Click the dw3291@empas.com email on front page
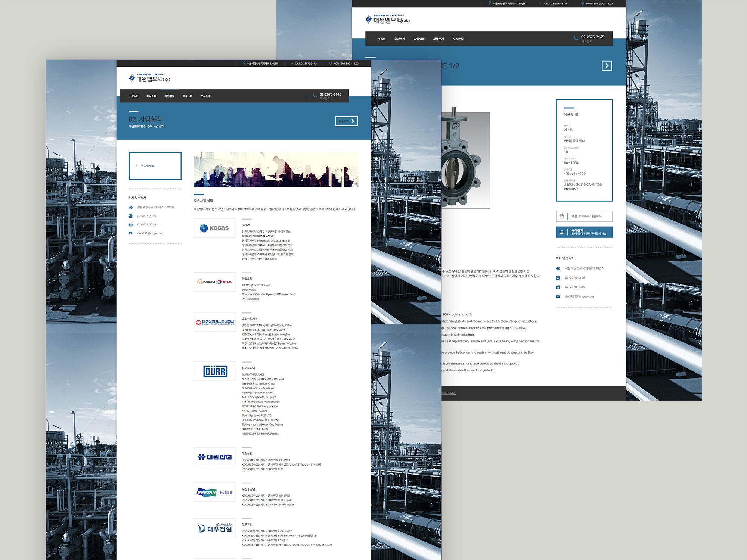 coord(151,233)
